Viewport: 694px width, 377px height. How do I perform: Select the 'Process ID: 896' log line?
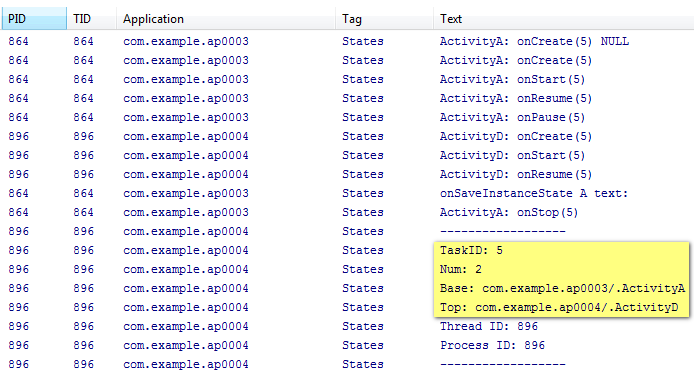point(492,346)
